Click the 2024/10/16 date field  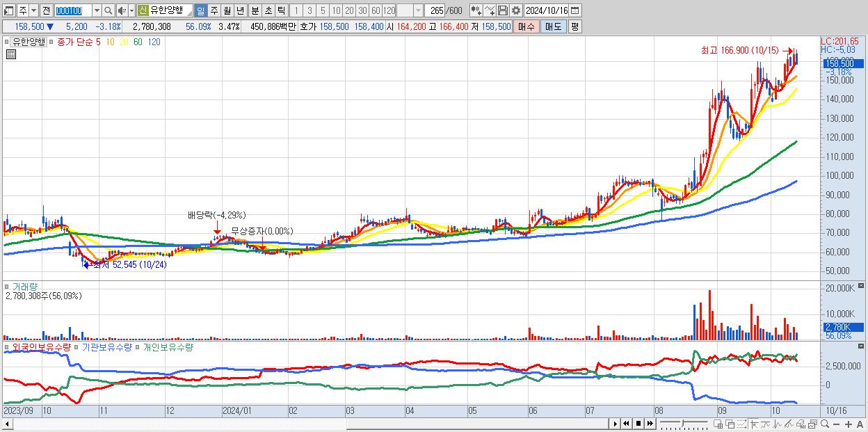tap(547, 10)
